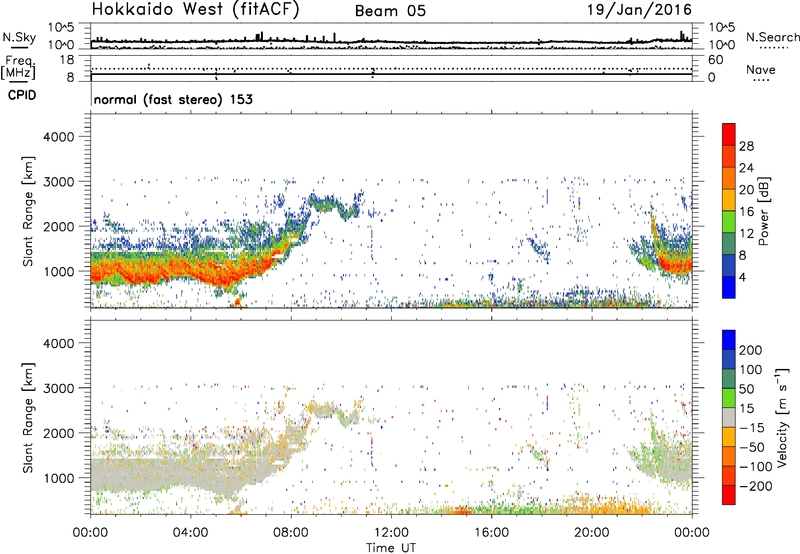800x554 pixels.
Task: Click the power panel Slant Range label
Action: [28, 211]
